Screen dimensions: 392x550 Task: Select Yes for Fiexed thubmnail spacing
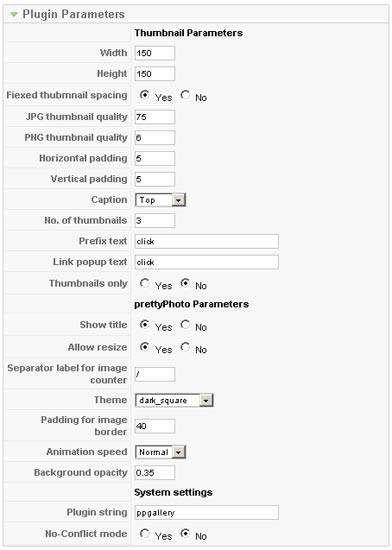144,95
